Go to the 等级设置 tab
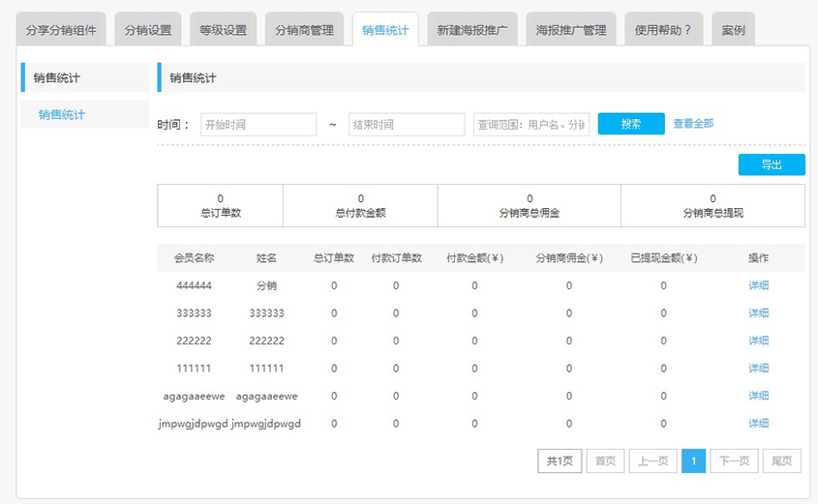Screen dimensions: 818x504 point(223,30)
